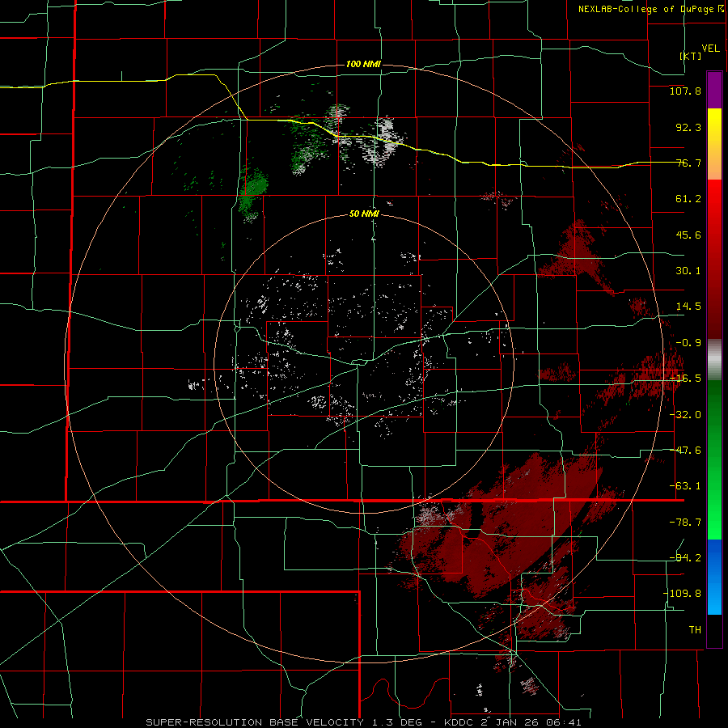728x728 pixels.
Task: Click the 50 NMI range ring label
Action: (364, 214)
